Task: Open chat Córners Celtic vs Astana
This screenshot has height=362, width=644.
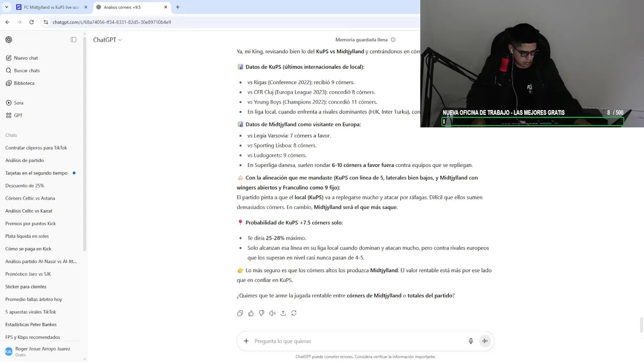Action: click(30, 198)
